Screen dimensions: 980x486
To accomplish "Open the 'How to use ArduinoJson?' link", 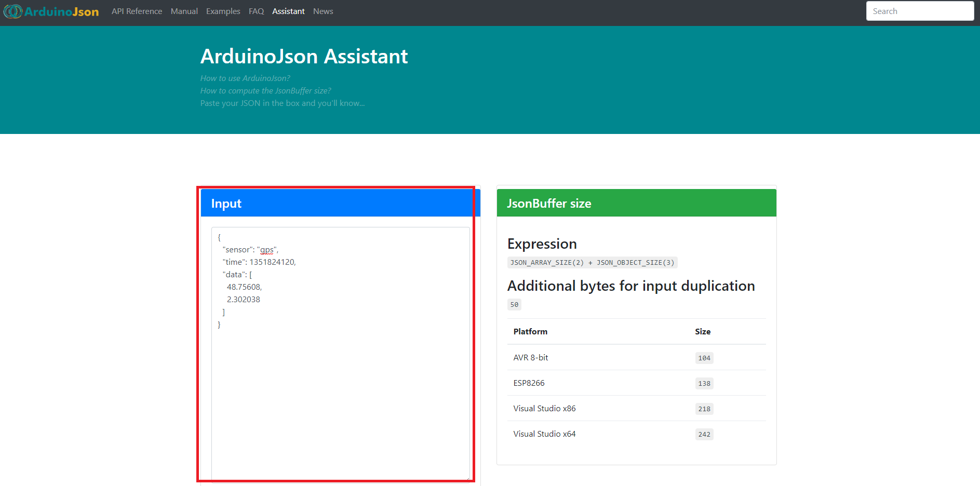I will click(x=245, y=78).
